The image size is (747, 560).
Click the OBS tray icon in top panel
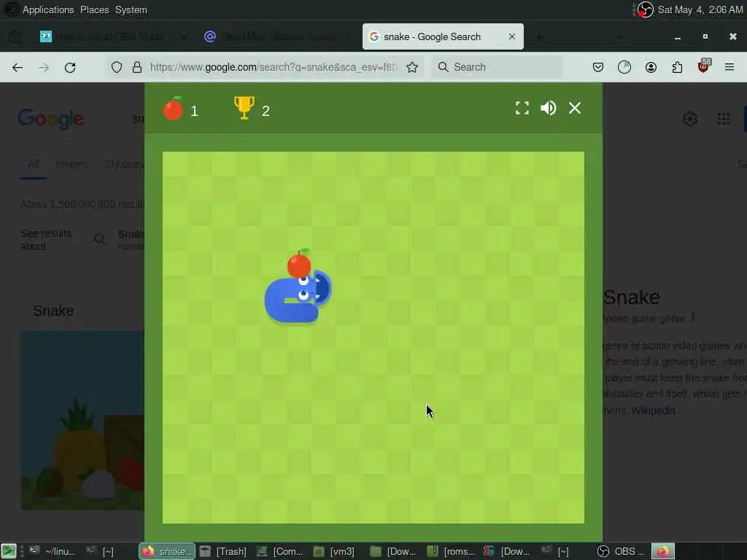pyautogui.click(x=645, y=9)
